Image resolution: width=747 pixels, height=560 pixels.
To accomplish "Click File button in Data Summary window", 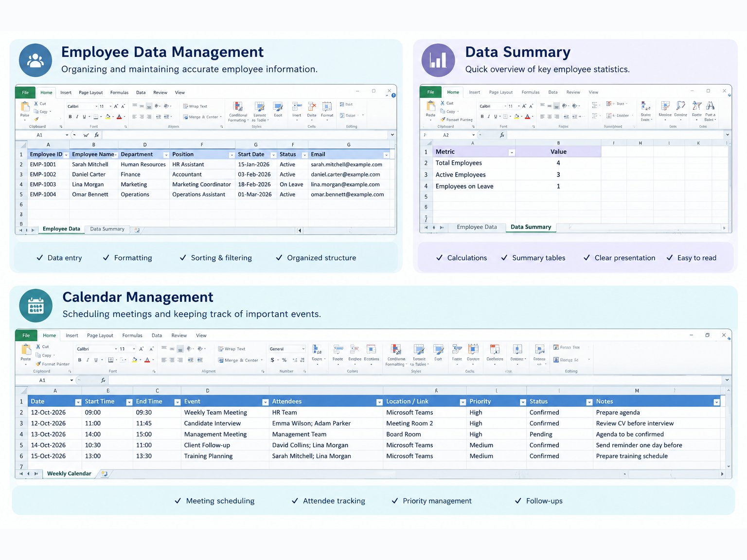I will (x=431, y=92).
